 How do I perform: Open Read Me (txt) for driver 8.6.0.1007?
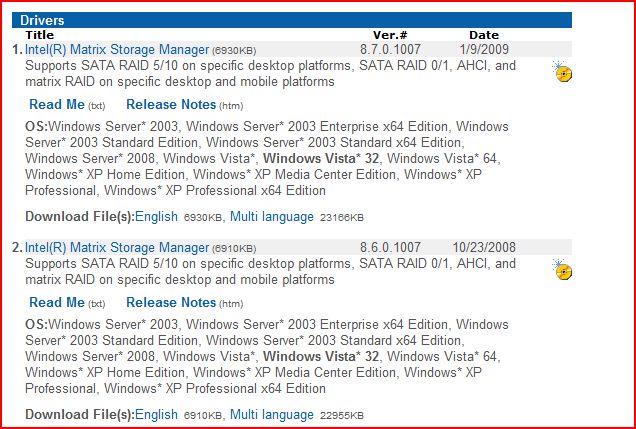[57, 302]
